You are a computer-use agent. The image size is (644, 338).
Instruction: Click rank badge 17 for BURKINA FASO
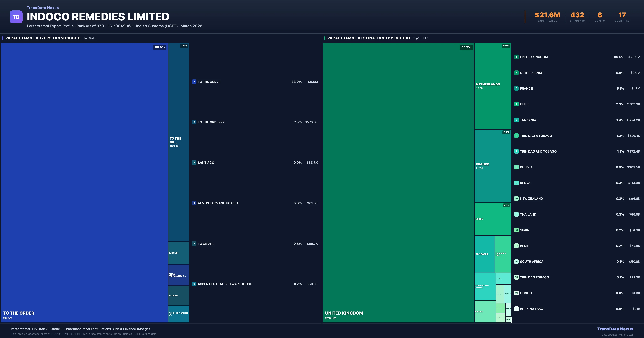click(516, 309)
